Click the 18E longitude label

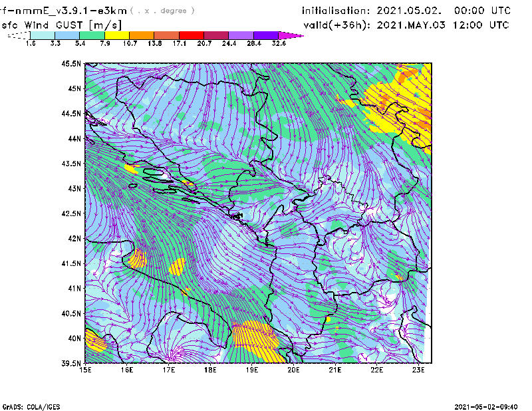point(210,370)
